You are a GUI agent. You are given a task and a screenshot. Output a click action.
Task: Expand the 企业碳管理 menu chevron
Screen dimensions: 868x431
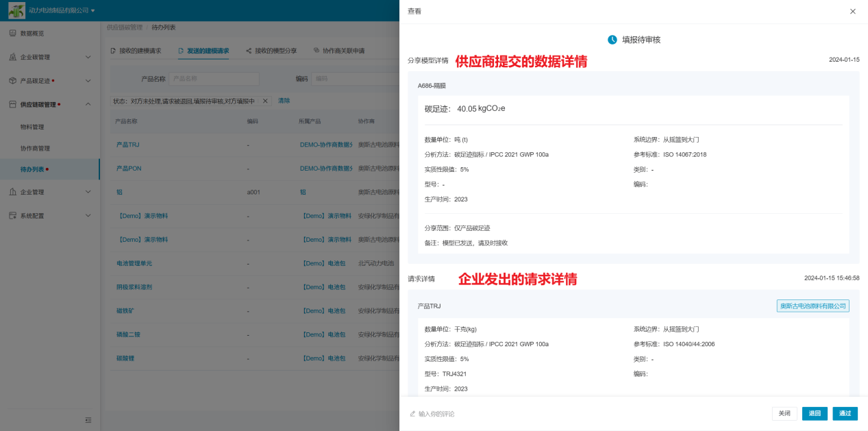coord(88,58)
